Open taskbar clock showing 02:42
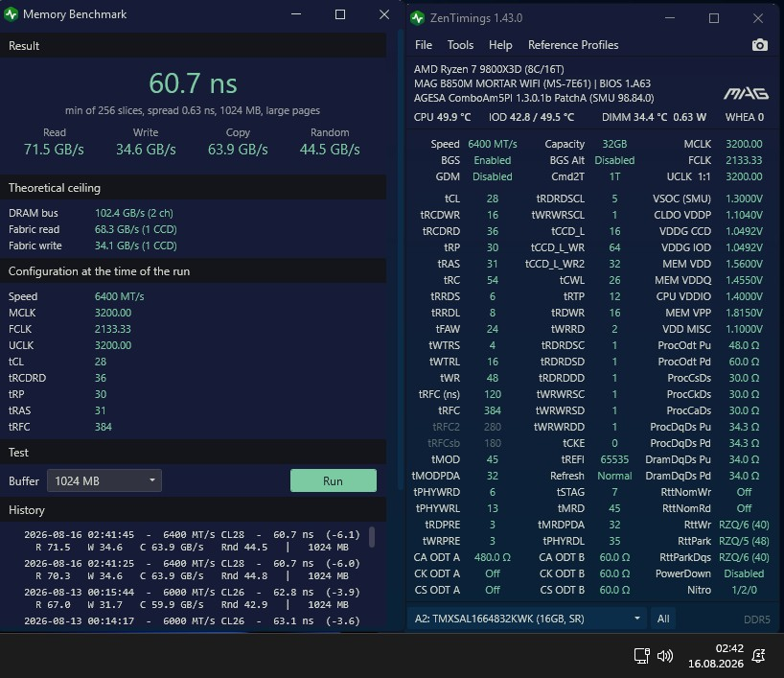This screenshot has height=678, width=784. click(716, 656)
